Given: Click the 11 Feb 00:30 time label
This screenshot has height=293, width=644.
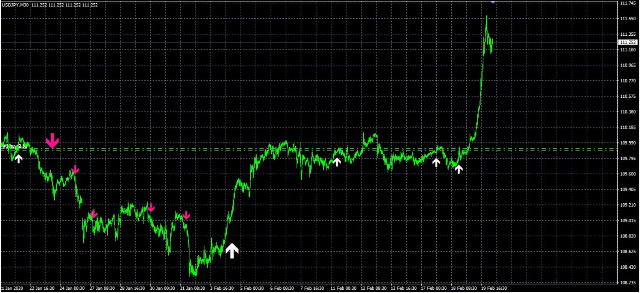Looking at the screenshot, I should tap(343, 289).
